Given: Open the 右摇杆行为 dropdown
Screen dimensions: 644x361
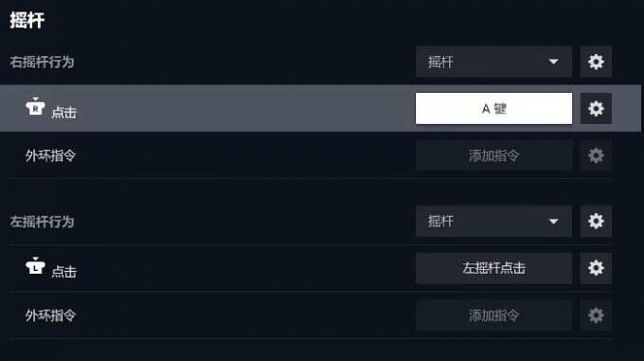Looking at the screenshot, I should [493, 62].
